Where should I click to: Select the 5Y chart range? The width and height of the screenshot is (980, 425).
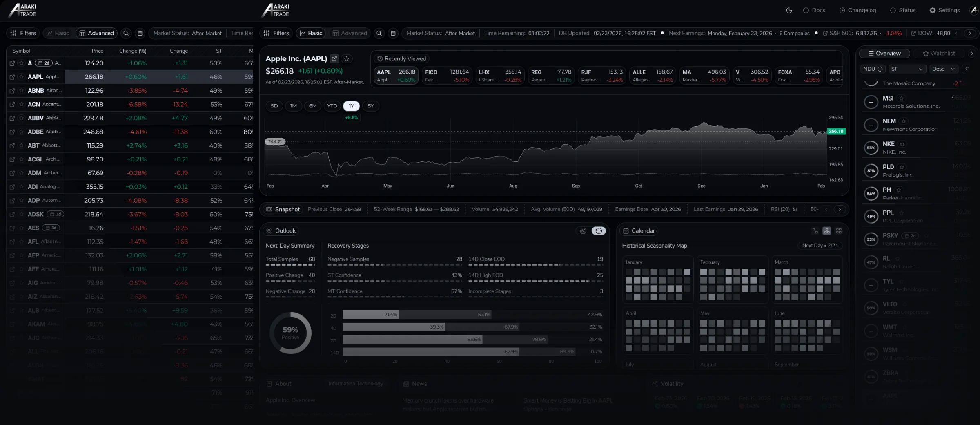tap(371, 106)
